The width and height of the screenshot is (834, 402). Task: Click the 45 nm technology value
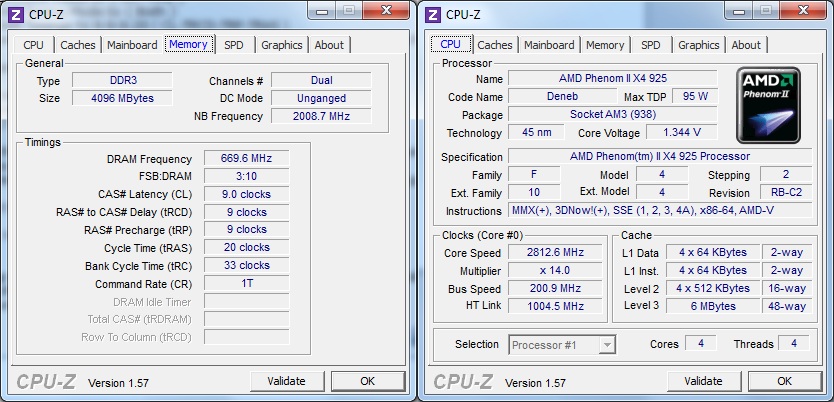[536, 132]
